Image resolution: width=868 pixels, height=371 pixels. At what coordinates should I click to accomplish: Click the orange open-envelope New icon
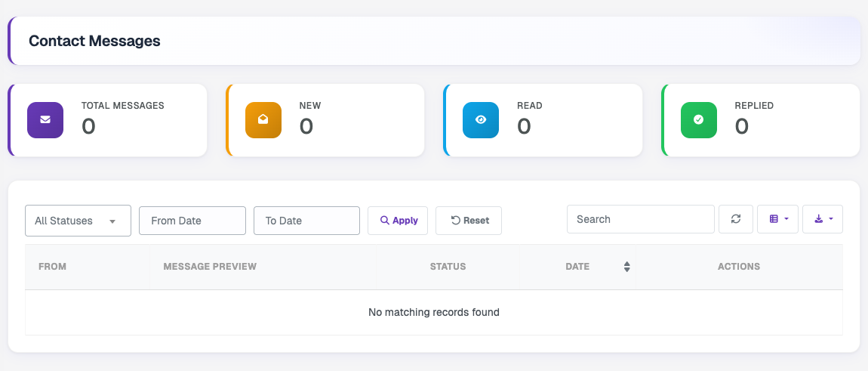click(263, 120)
